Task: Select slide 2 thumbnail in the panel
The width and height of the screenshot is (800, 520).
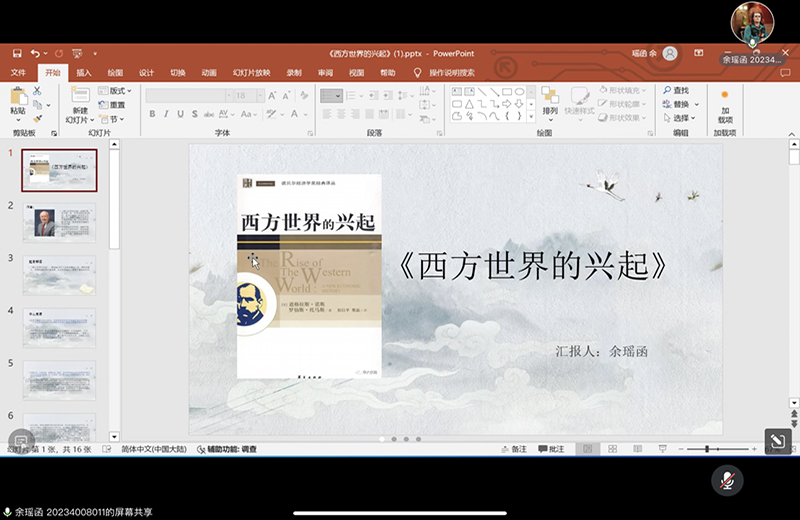Action: [x=60, y=222]
